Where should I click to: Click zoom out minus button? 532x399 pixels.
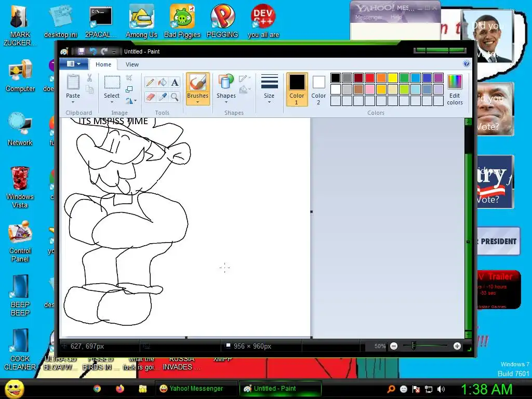point(394,346)
